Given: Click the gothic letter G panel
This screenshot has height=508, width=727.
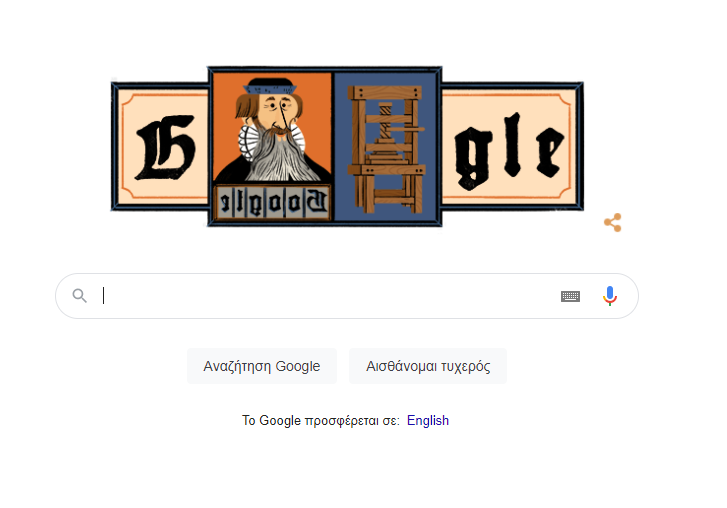Looking at the screenshot, I should [160, 146].
